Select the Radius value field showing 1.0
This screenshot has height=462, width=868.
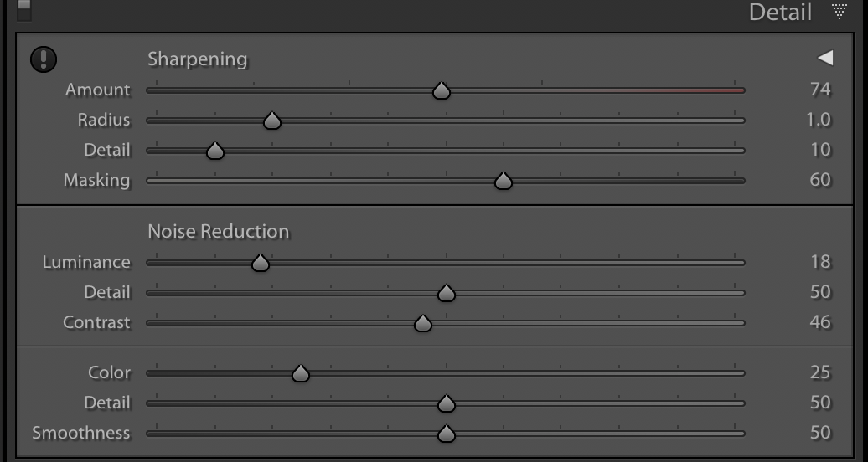[x=819, y=120]
